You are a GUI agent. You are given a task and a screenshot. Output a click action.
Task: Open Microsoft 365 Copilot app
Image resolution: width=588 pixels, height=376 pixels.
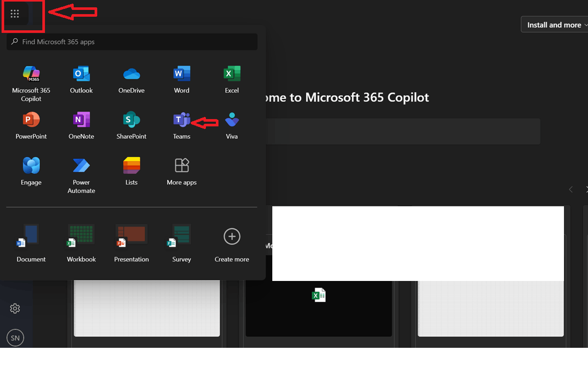point(31,84)
